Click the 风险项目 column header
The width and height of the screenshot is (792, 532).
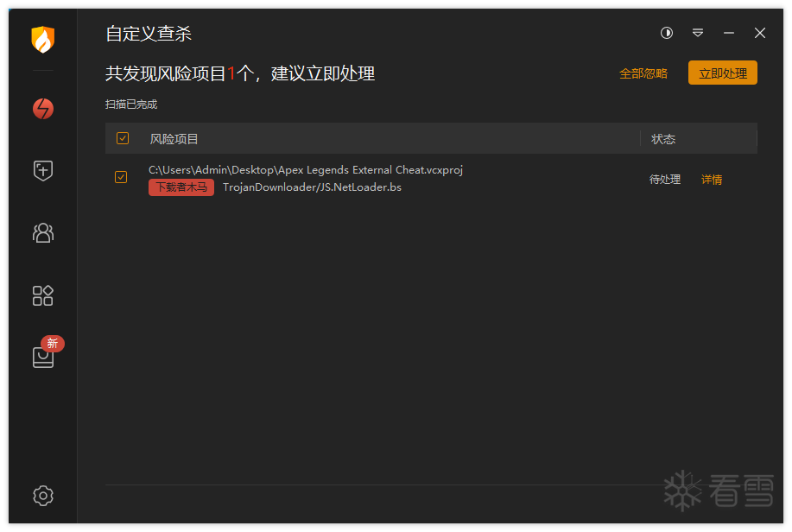pos(174,139)
